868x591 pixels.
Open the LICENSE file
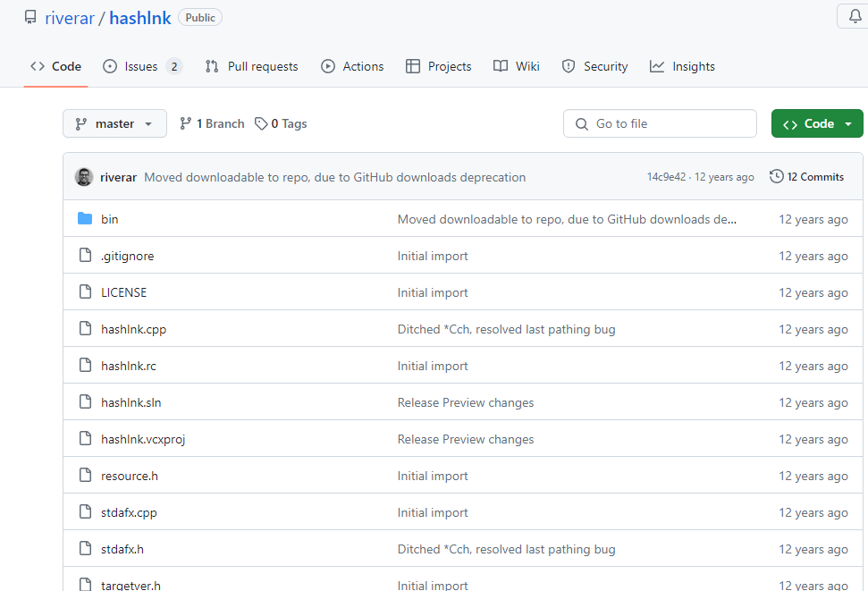123,292
